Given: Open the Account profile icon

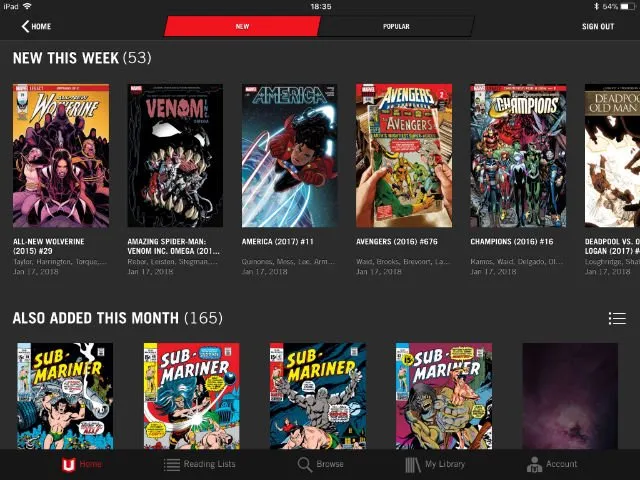Looking at the screenshot, I should 535,465.
